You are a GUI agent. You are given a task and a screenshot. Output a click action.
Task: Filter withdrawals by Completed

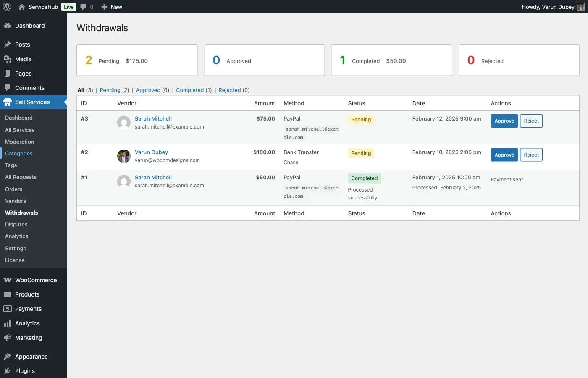[190, 90]
